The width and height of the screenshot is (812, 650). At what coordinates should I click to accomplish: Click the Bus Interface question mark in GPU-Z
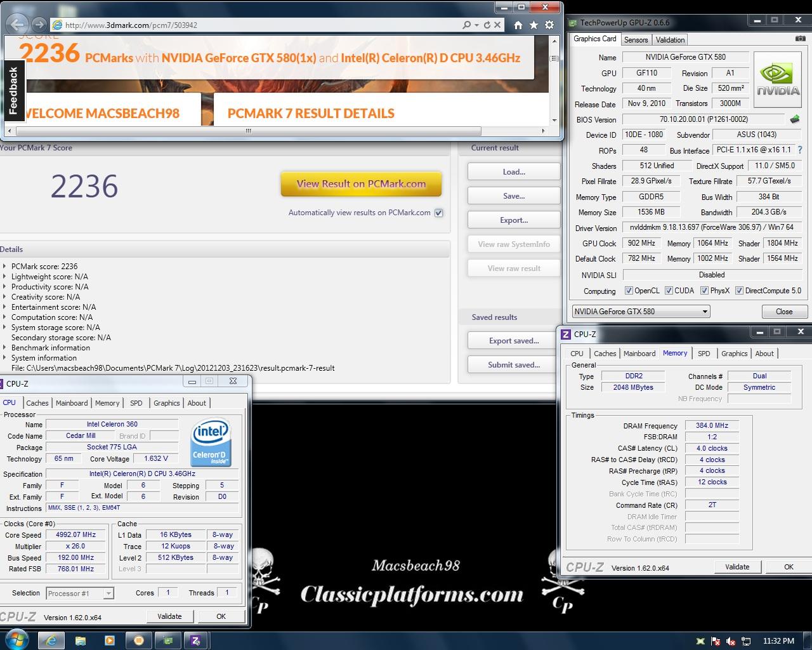tap(800, 150)
